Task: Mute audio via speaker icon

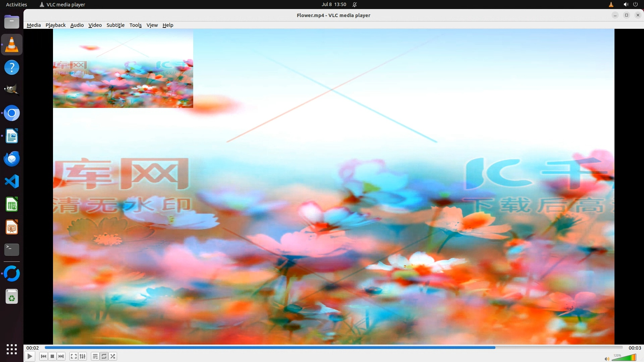Action: tap(607, 359)
